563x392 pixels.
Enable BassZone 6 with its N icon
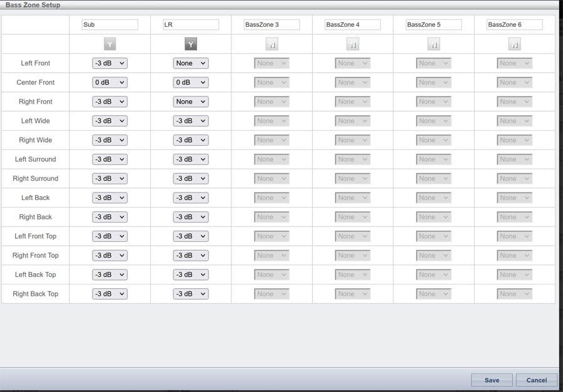click(x=514, y=44)
